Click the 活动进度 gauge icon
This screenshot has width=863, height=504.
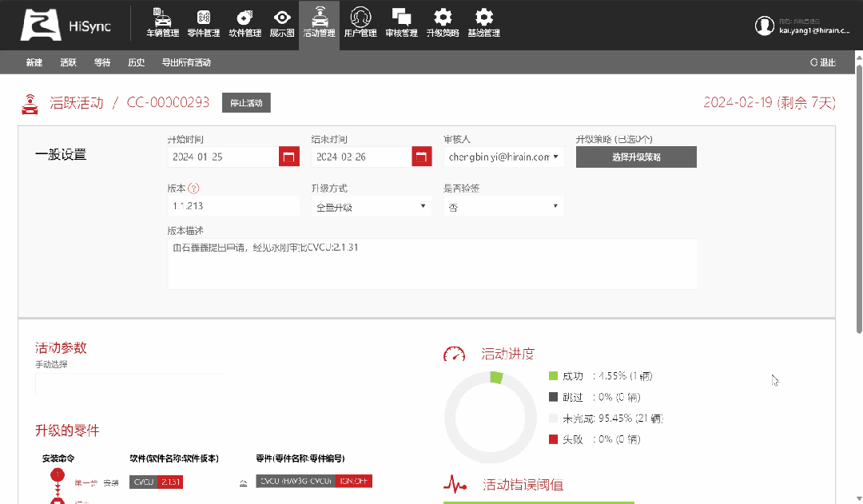point(454,354)
